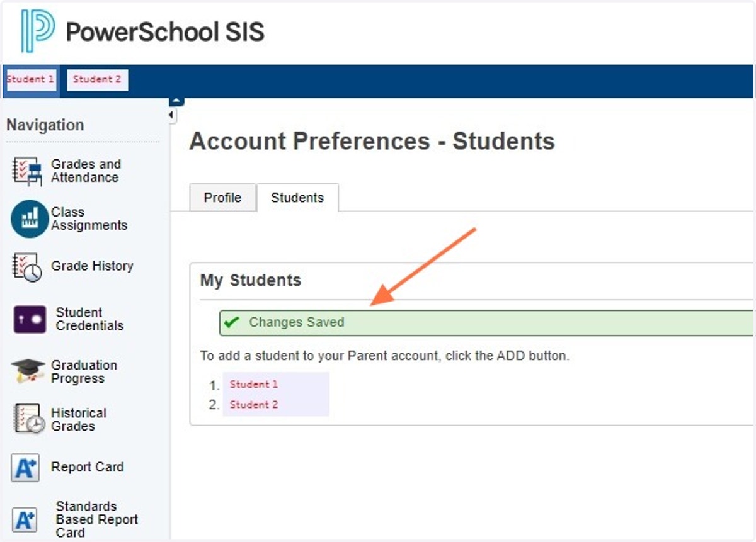Screen dimensions: 756x542
Task: Open the Class Assignments chart icon
Action: click(29, 219)
